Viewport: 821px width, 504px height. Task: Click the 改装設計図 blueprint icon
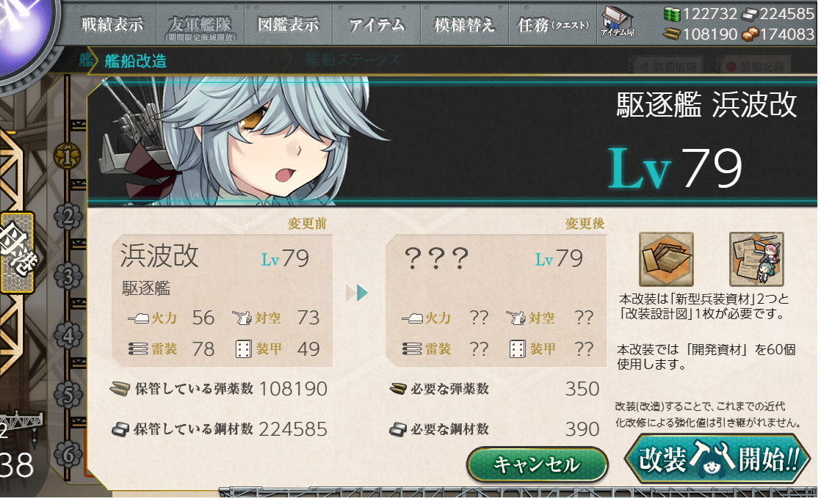point(756,259)
